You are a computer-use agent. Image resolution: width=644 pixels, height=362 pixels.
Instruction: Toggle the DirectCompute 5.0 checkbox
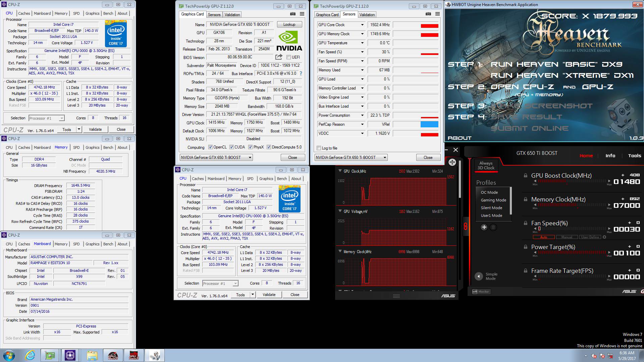269,147
